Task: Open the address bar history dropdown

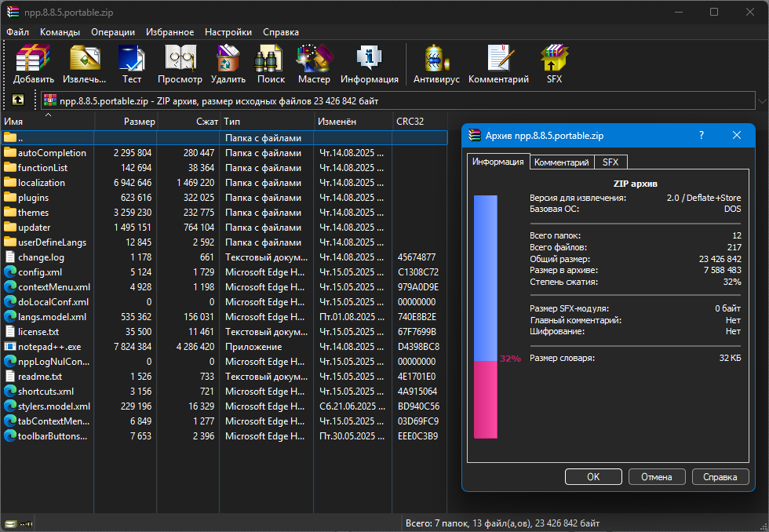Action: (762, 101)
